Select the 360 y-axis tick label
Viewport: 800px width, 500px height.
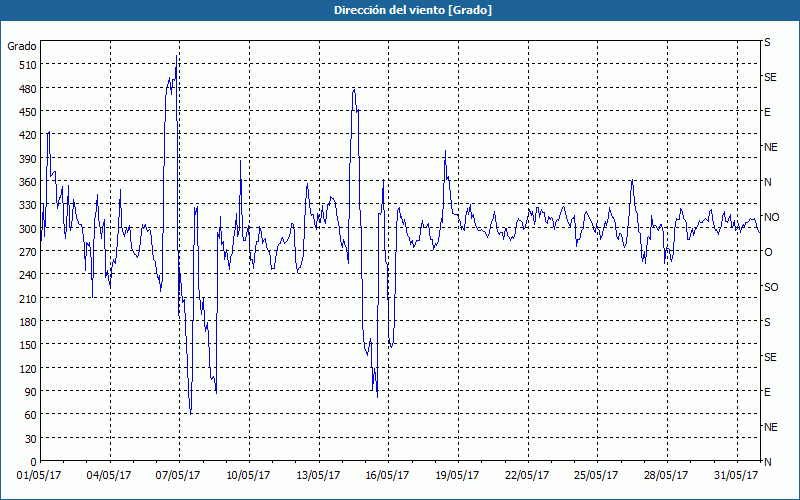coord(27,182)
